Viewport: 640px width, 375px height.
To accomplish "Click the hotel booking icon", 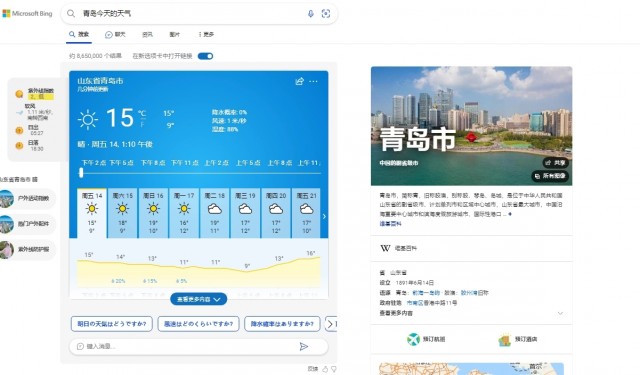I will (x=504, y=339).
